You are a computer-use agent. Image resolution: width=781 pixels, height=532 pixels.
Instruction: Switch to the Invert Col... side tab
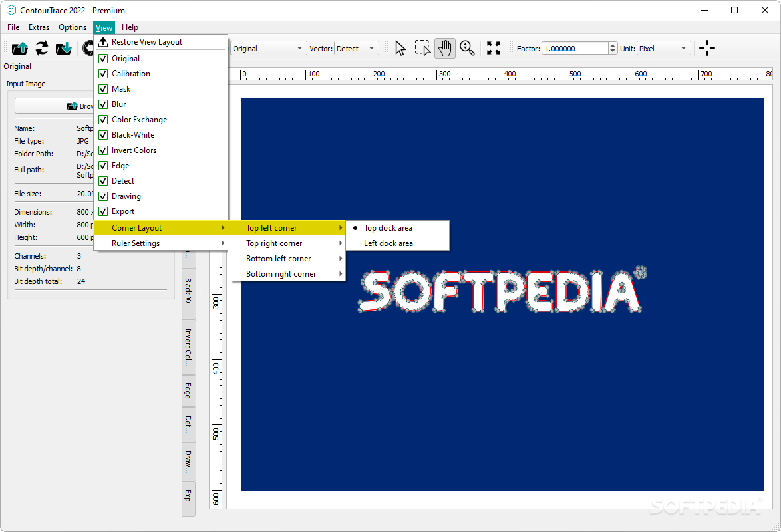(188, 346)
